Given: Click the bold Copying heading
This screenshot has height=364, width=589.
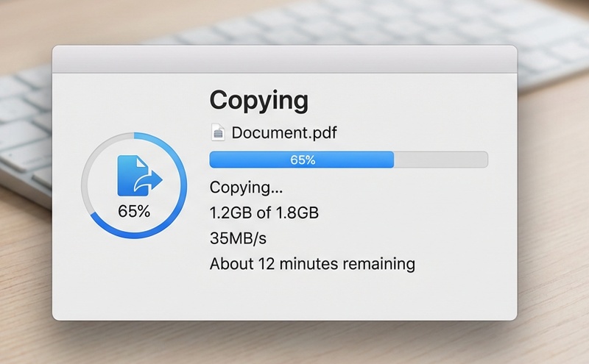Looking at the screenshot, I should point(258,101).
